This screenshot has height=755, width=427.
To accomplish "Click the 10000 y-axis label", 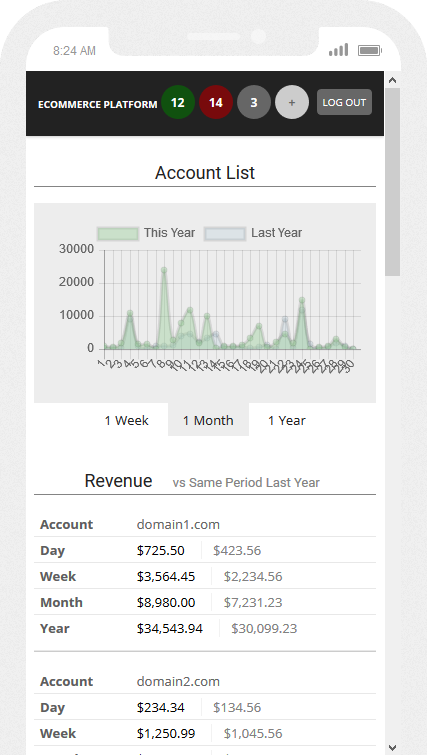I will coord(77,315).
